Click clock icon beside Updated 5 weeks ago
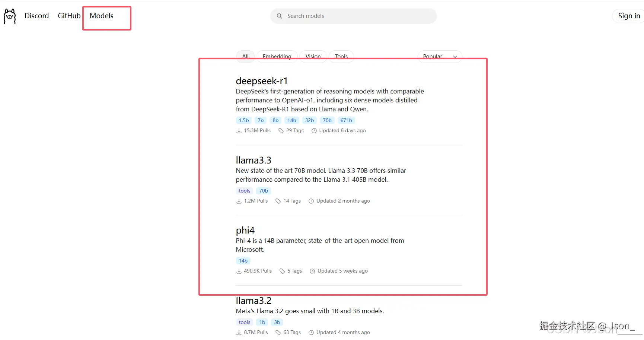 [x=312, y=271]
